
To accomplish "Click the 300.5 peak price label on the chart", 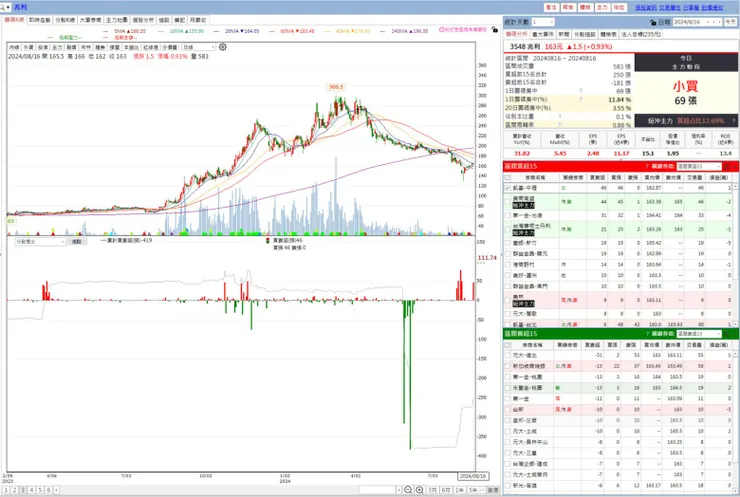I will [x=336, y=87].
